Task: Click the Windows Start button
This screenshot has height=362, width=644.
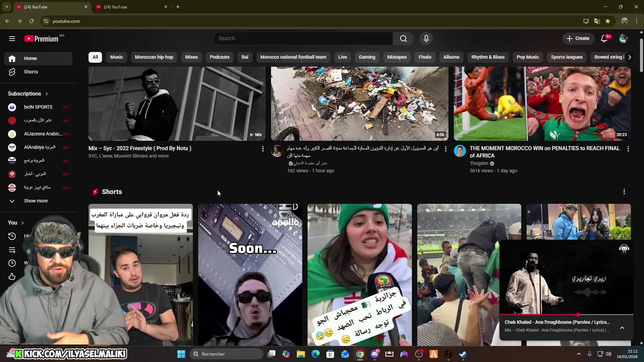Action: coord(181,354)
